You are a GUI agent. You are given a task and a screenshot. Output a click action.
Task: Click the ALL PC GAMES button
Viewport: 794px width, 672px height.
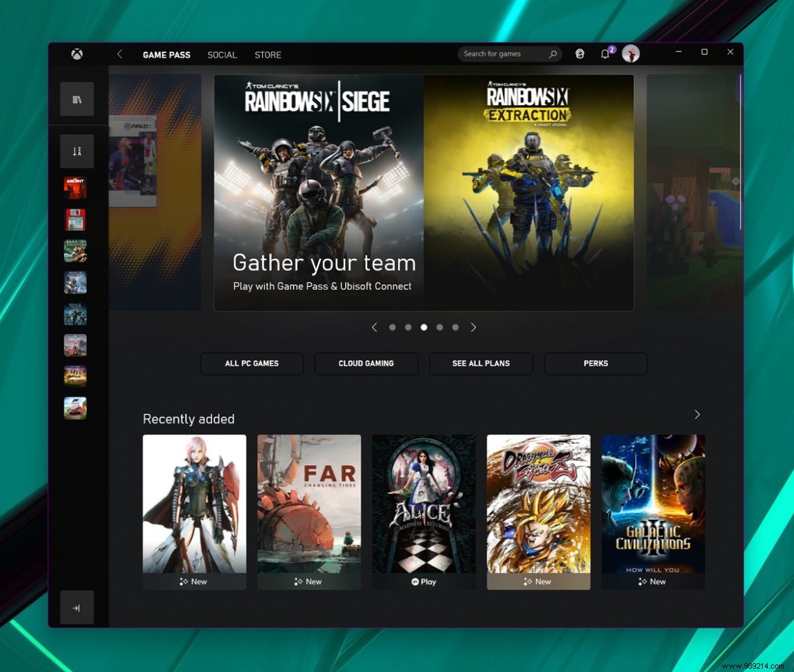pos(251,363)
